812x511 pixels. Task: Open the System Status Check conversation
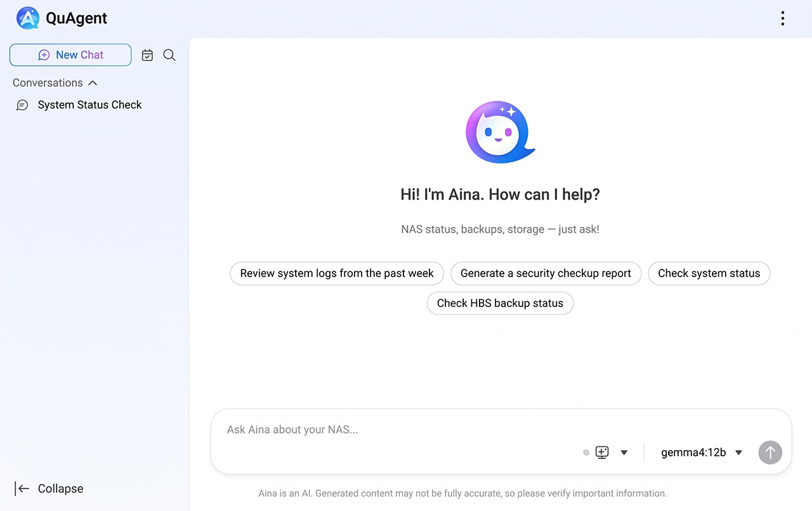[x=89, y=105]
